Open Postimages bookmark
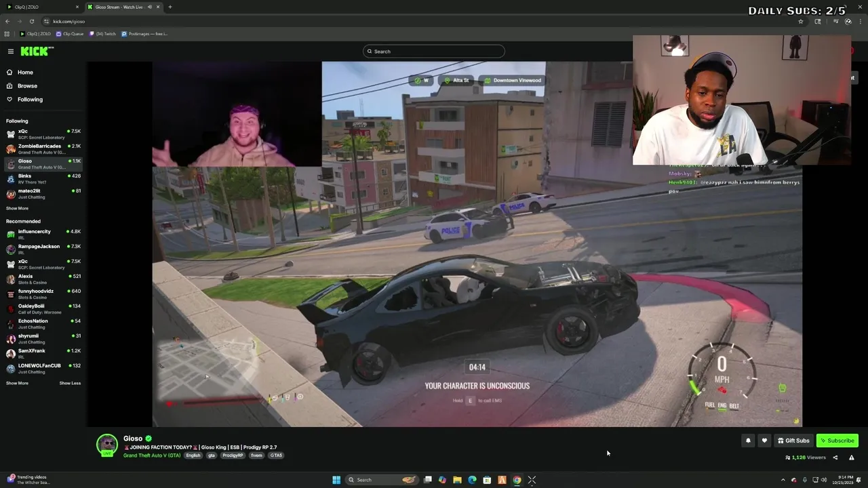The height and width of the screenshot is (488, 868). pos(144,33)
